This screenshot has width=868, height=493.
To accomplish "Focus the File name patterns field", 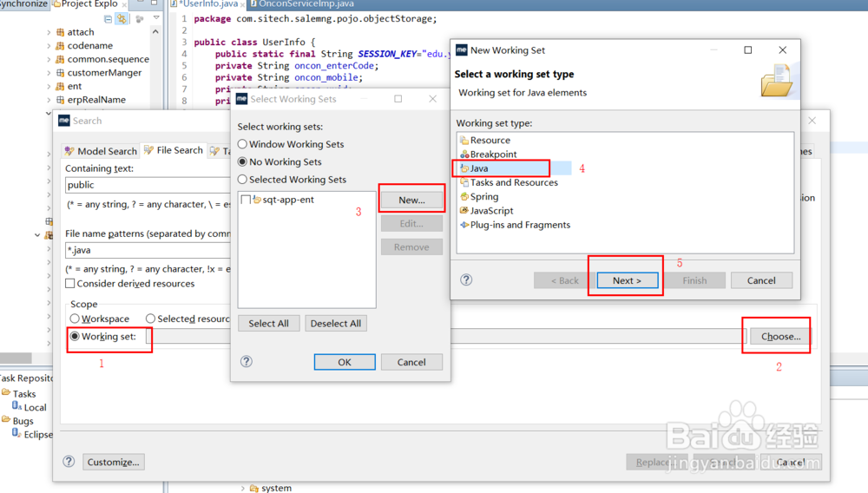I will pos(148,250).
